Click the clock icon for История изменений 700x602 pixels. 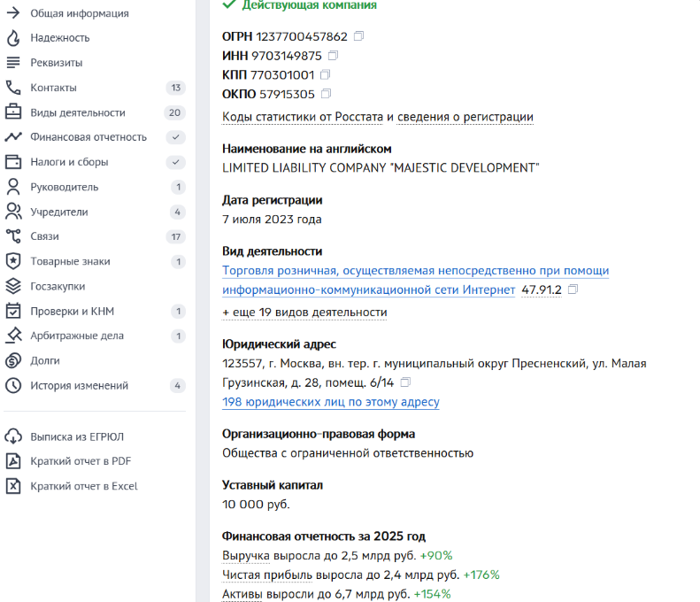(x=13, y=385)
